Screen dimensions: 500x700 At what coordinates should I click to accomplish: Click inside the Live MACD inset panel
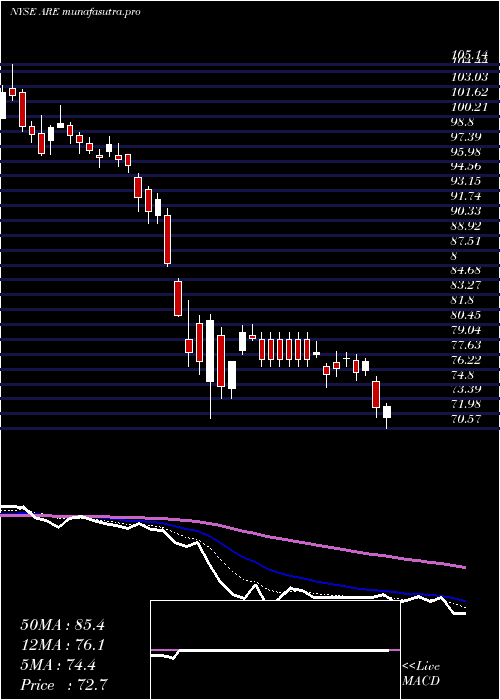[x=275, y=650]
